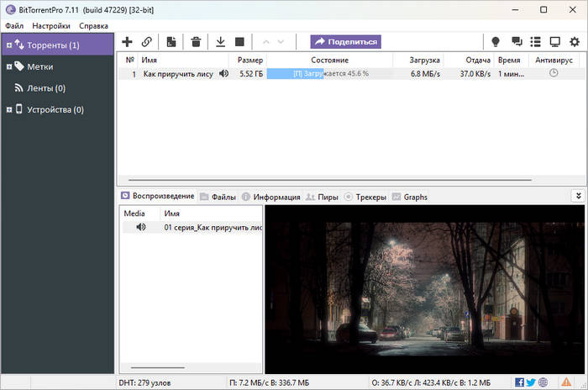The height and width of the screenshot is (390, 588).
Task: Toggle the list view icon in toolbar
Action: [535, 41]
